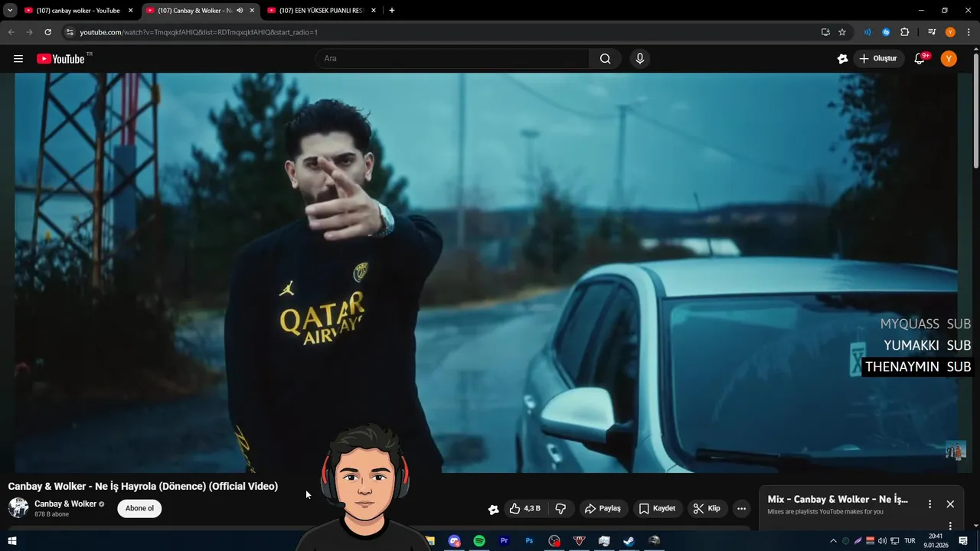Open a new browser tab
Screen dimensions: 980x551
pos(392,11)
